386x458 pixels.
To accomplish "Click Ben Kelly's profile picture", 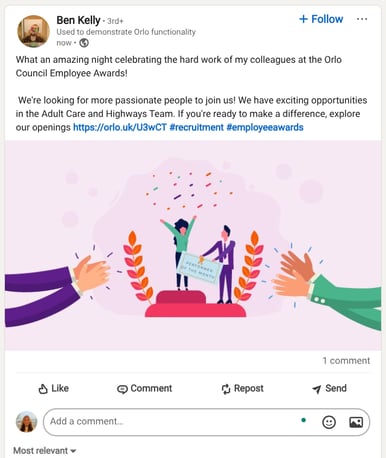I will tap(33, 31).
